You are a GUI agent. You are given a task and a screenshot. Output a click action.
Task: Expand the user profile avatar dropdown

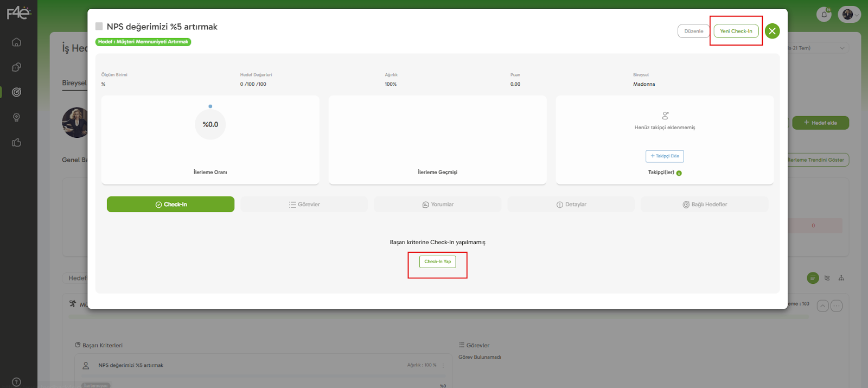click(x=849, y=15)
